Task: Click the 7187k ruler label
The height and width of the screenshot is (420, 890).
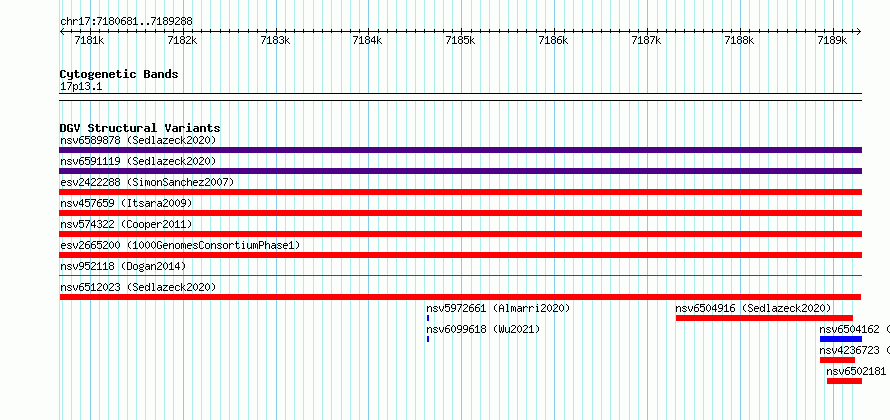Action: pos(646,40)
